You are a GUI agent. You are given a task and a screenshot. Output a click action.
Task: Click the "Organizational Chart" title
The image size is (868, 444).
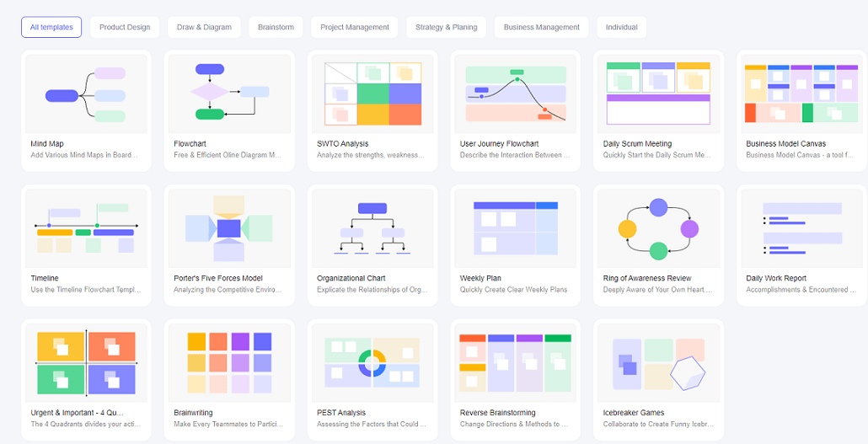click(351, 279)
